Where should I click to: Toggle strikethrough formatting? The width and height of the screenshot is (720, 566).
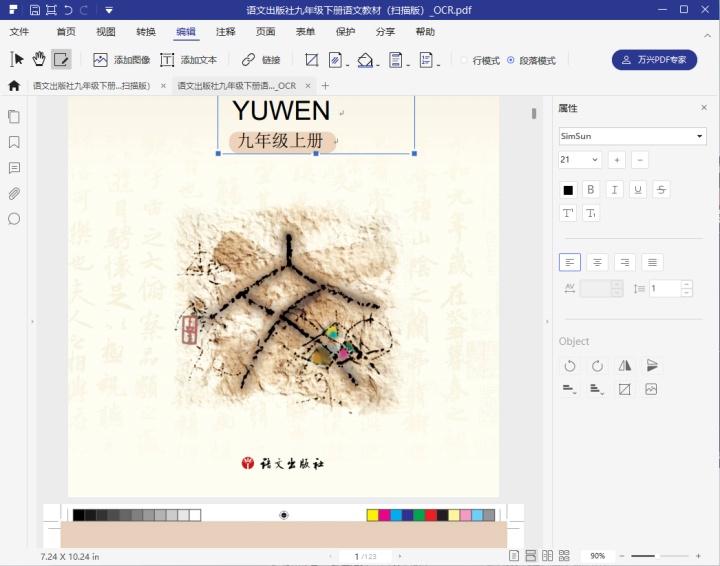point(661,190)
